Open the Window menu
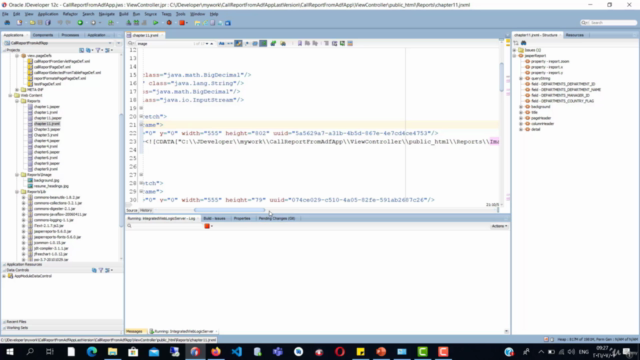The image size is (640, 360). click(x=198, y=14)
